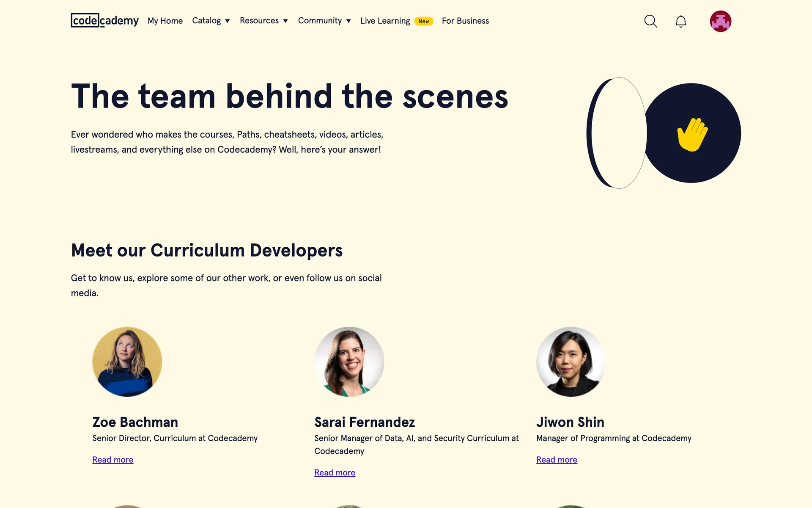Viewport: 812px width, 508px height.
Task: Click the yellow waving hand illustration
Action: 692,134
